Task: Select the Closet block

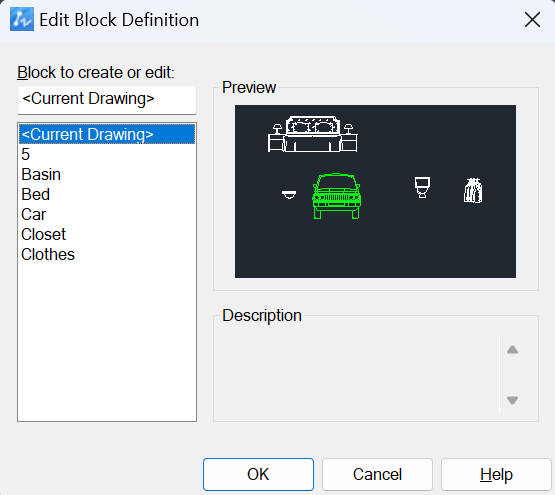Action: coord(107,234)
